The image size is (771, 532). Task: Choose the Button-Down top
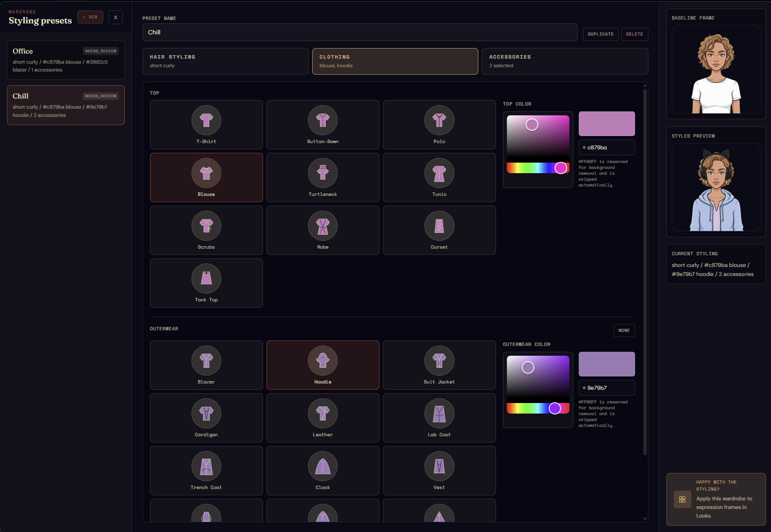(323, 125)
